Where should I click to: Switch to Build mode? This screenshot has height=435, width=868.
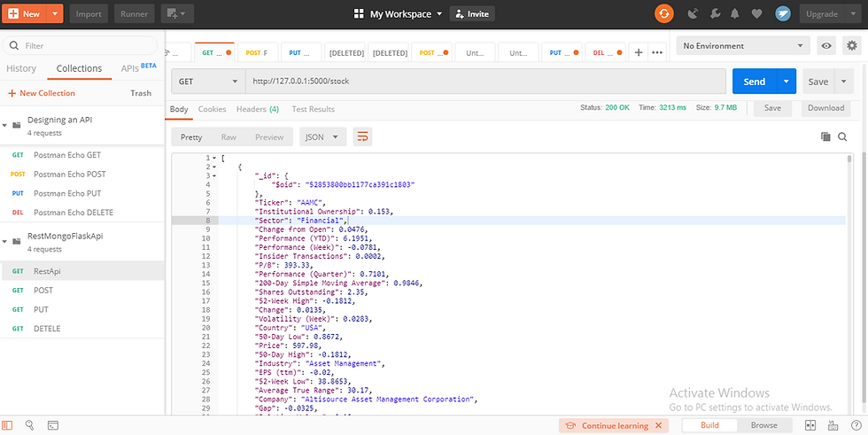click(709, 425)
